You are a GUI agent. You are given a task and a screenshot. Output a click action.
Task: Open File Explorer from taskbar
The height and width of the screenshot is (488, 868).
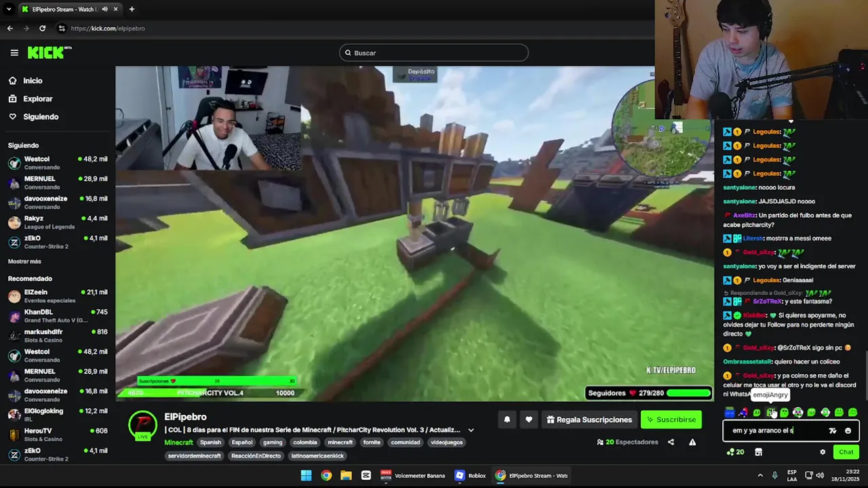pyautogui.click(x=346, y=475)
